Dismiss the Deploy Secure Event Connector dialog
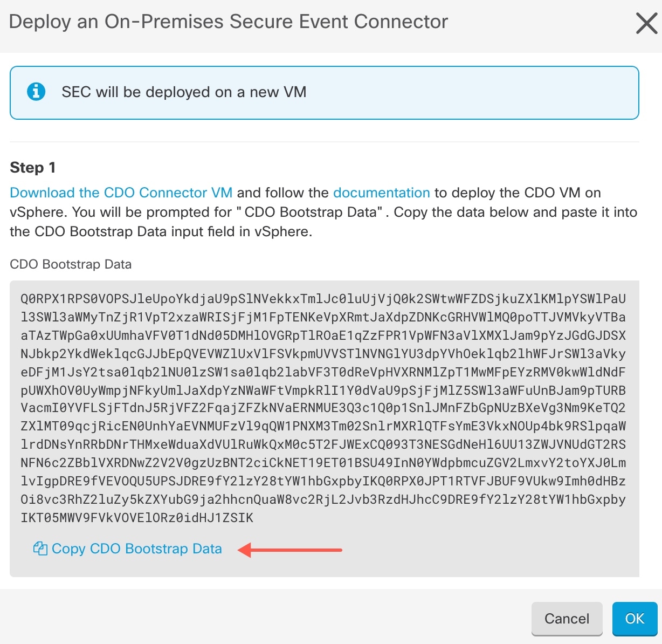This screenshot has height=644, width=662. pos(645,23)
